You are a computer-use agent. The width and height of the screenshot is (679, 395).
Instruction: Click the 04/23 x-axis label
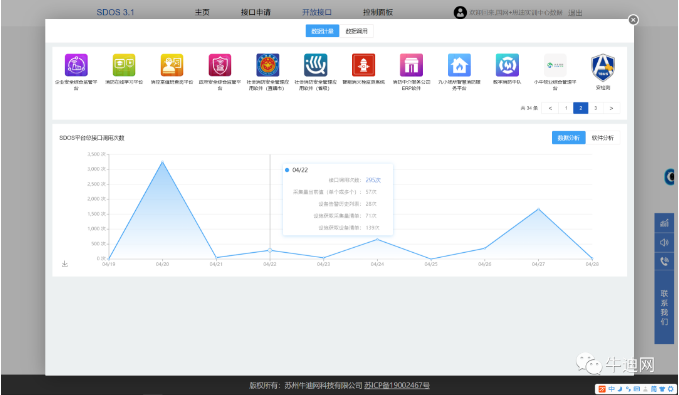[323, 264]
